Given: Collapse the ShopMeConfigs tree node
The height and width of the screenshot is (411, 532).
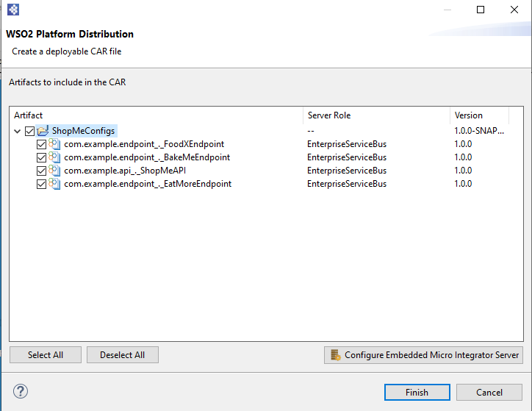Looking at the screenshot, I should [x=18, y=131].
